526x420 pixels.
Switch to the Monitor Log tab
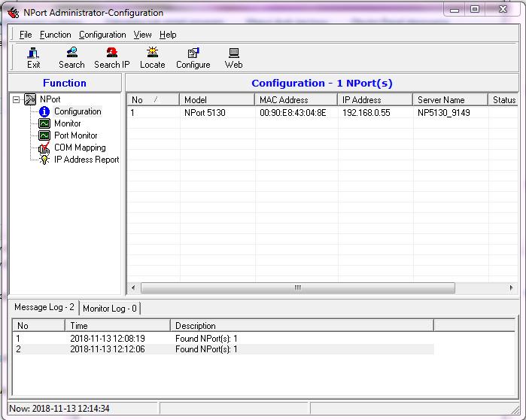pos(110,309)
